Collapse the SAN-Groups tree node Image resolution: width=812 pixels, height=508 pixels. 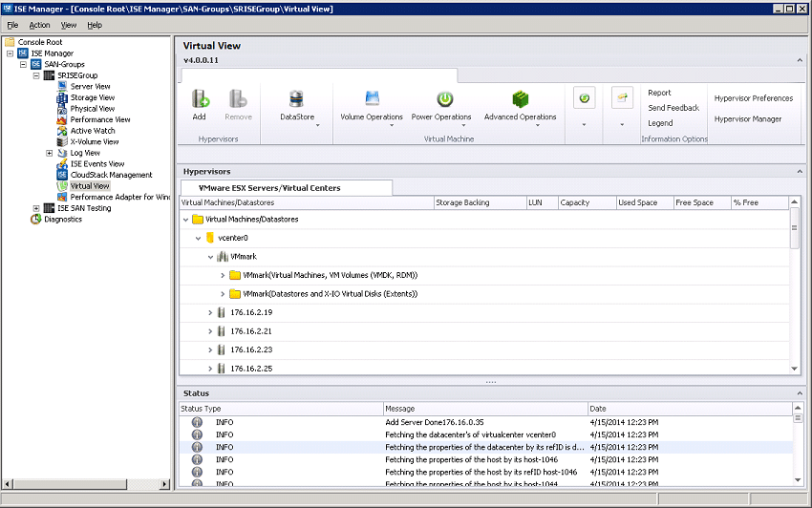(23, 64)
